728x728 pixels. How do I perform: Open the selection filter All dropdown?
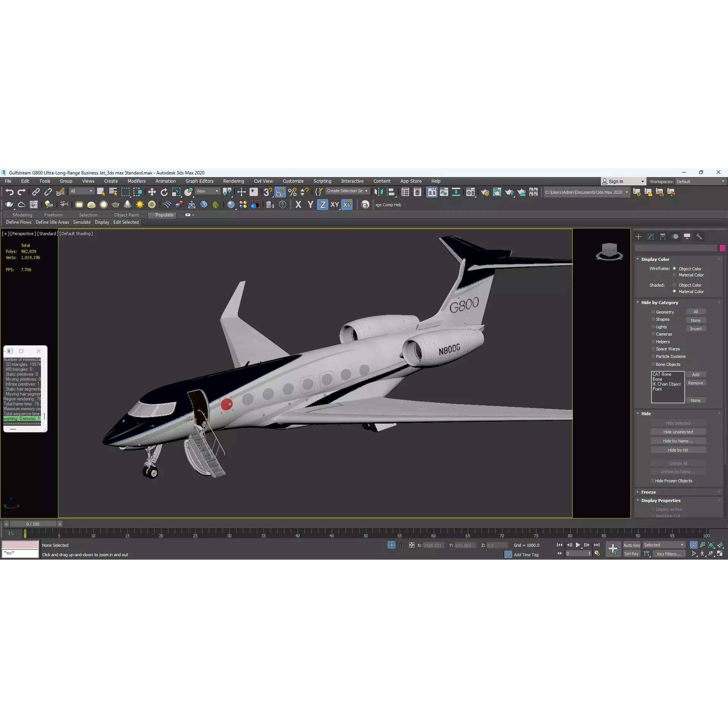[90, 191]
